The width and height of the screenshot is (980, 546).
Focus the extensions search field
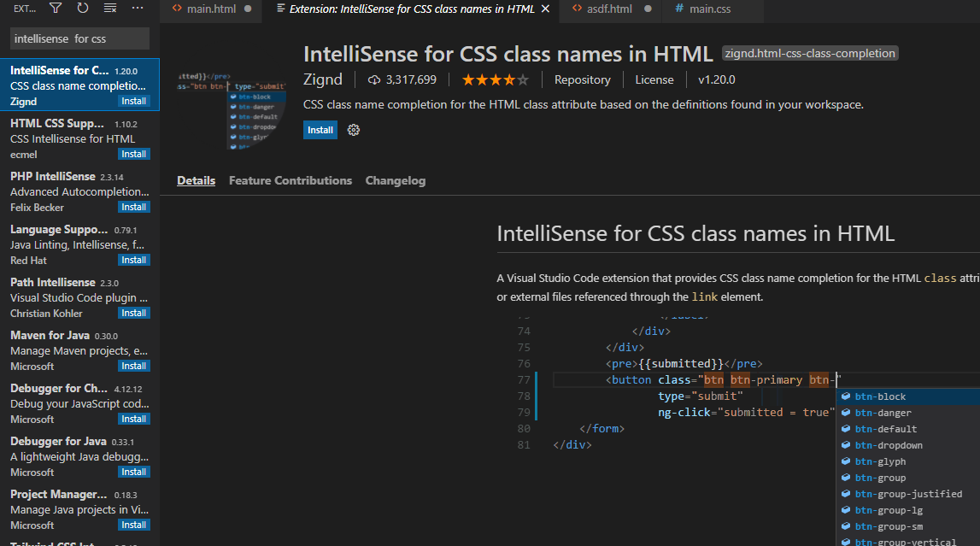[80, 38]
